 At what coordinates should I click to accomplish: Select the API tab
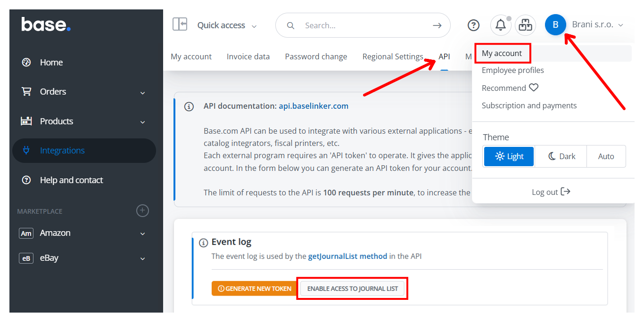[x=444, y=56]
